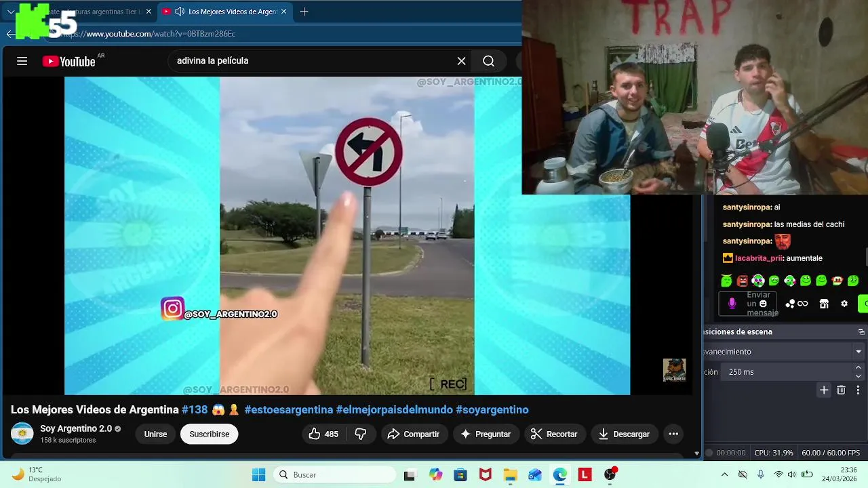Open the YouTube hamburger guide menu

(x=22, y=61)
